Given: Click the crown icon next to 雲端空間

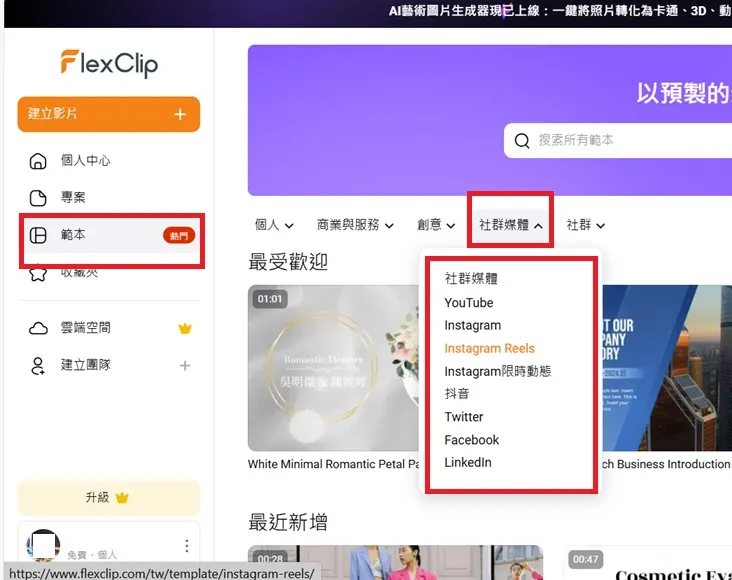Looking at the screenshot, I should point(185,328).
